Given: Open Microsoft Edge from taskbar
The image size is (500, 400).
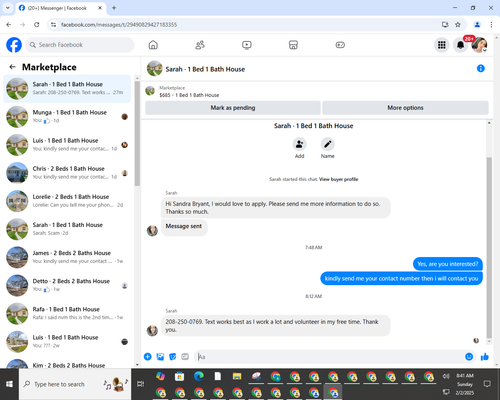Looking at the screenshot, I should point(199,376).
